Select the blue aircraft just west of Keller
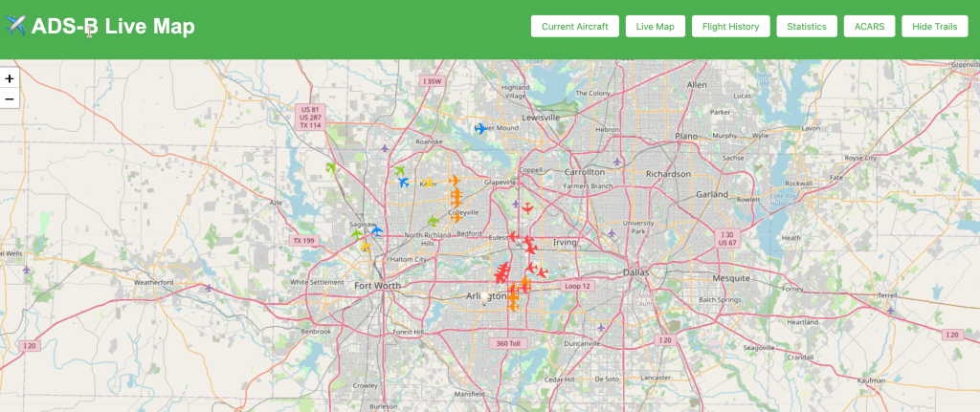980x412 pixels. [404, 183]
